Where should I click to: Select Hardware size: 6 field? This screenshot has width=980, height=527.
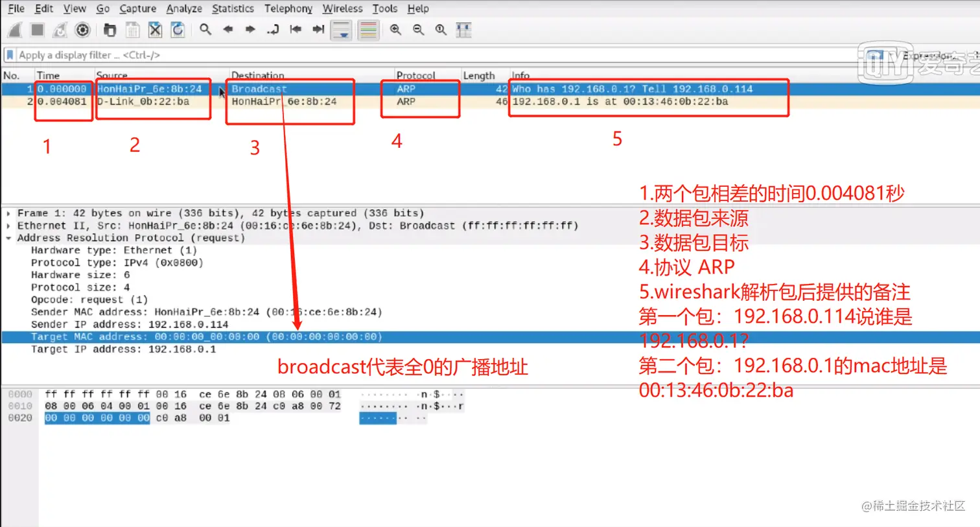point(80,275)
